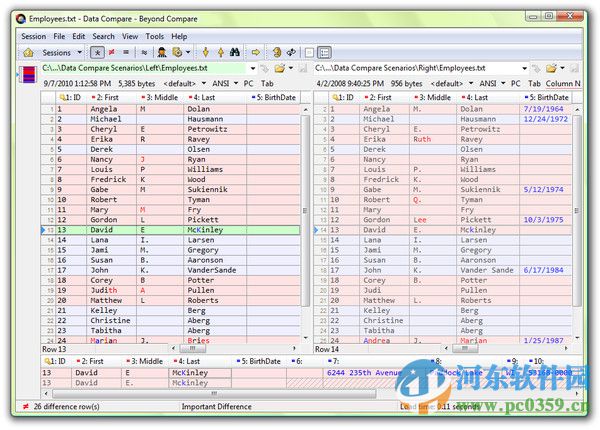Click the right Open File folder icon
The image size is (600, 430).
coord(551,68)
